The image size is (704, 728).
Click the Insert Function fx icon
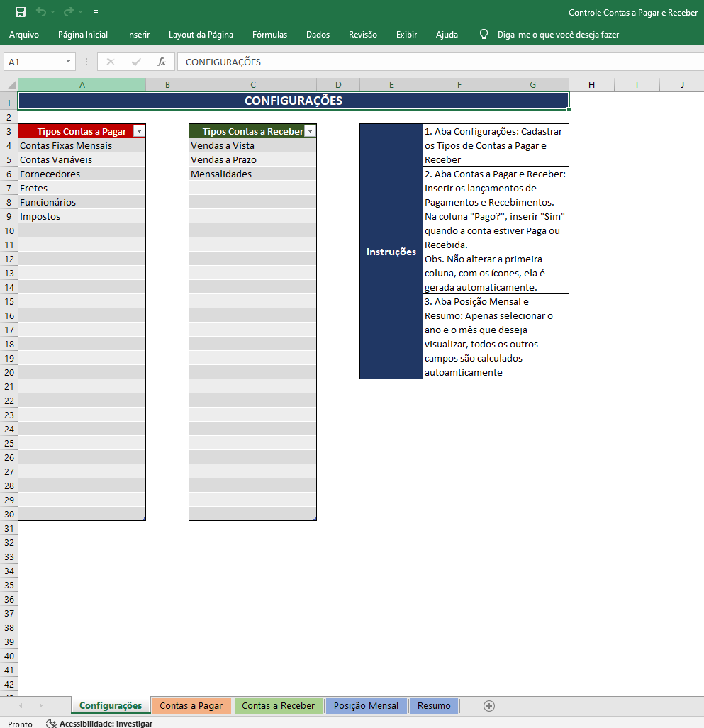[x=162, y=62]
